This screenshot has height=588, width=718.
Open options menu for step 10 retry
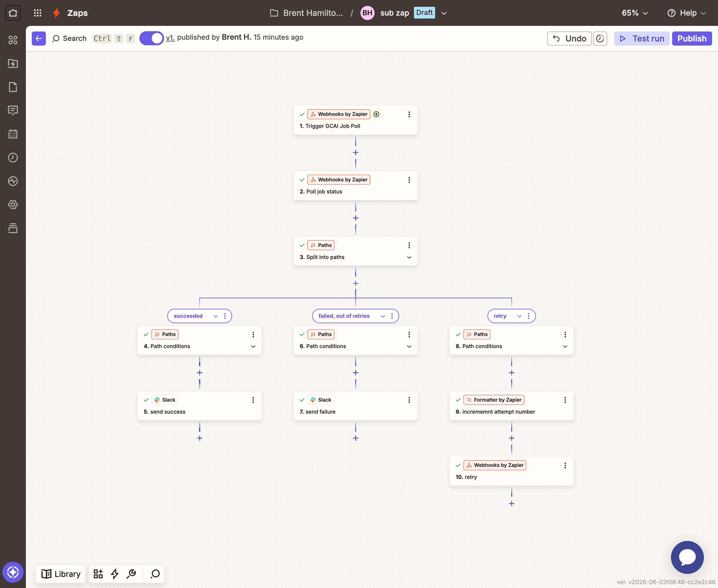click(x=565, y=465)
